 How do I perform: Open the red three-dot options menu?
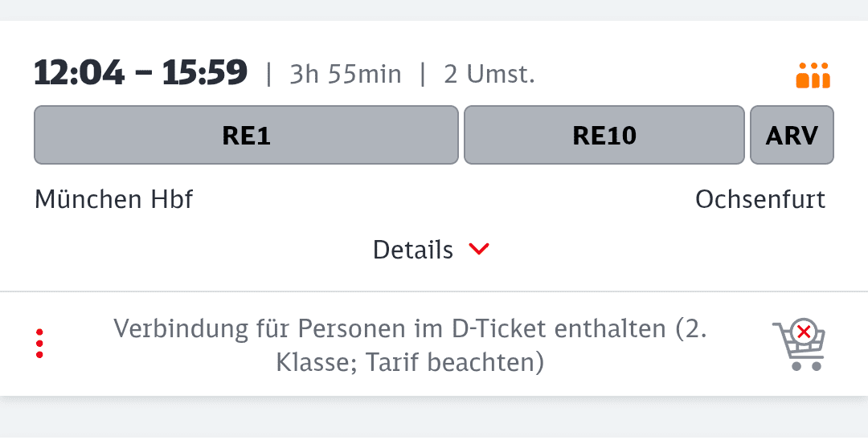pos(39,344)
